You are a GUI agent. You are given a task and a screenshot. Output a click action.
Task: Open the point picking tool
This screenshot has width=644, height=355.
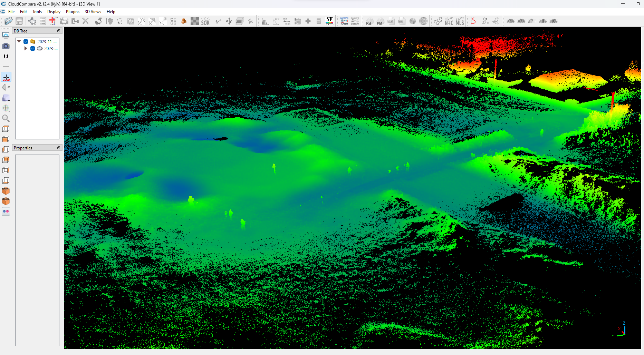click(32, 21)
